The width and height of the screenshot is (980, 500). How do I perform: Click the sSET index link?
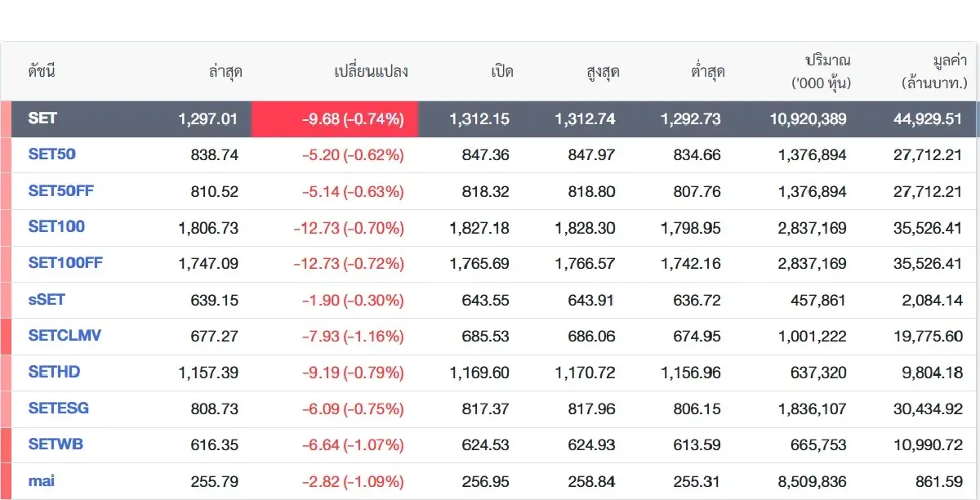[47, 300]
